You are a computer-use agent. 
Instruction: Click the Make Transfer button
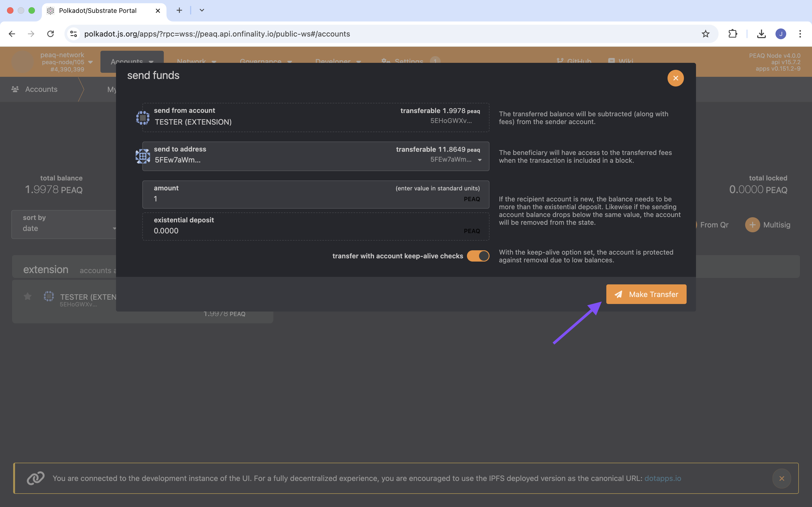click(646, 294)
